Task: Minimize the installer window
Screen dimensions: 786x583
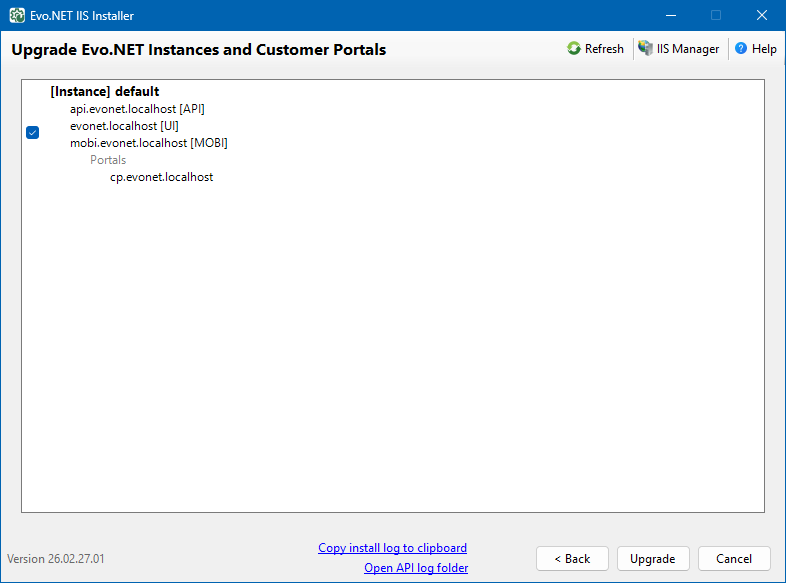Action: 671,16
